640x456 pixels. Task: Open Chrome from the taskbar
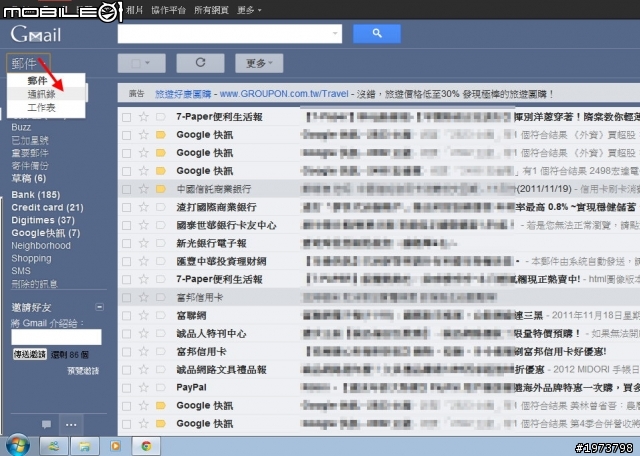pyautogui.click(x=146, y=446)
